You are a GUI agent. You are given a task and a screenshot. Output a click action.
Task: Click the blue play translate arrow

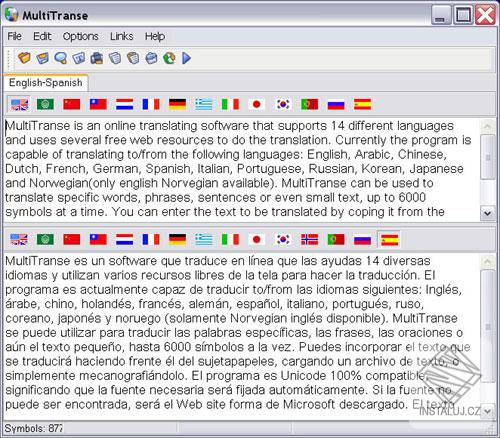(x=187, y=58)
